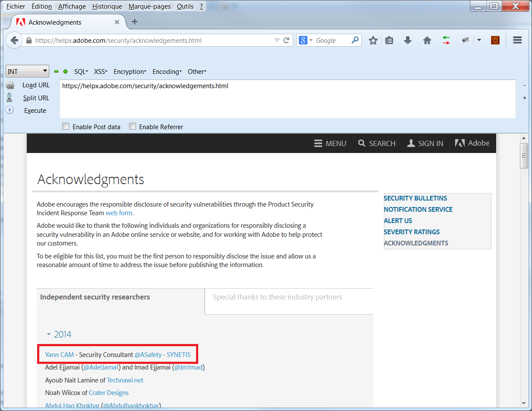Click the padlock icon in the address bar
This screenshot has height=411, width=532.
[29, 41]
